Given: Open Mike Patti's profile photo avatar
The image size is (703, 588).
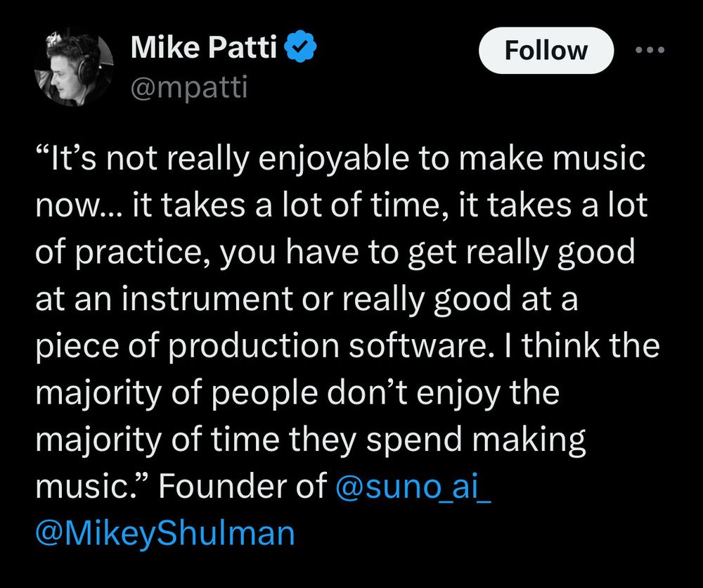Looking at the screenshot, I should (74, 68).
